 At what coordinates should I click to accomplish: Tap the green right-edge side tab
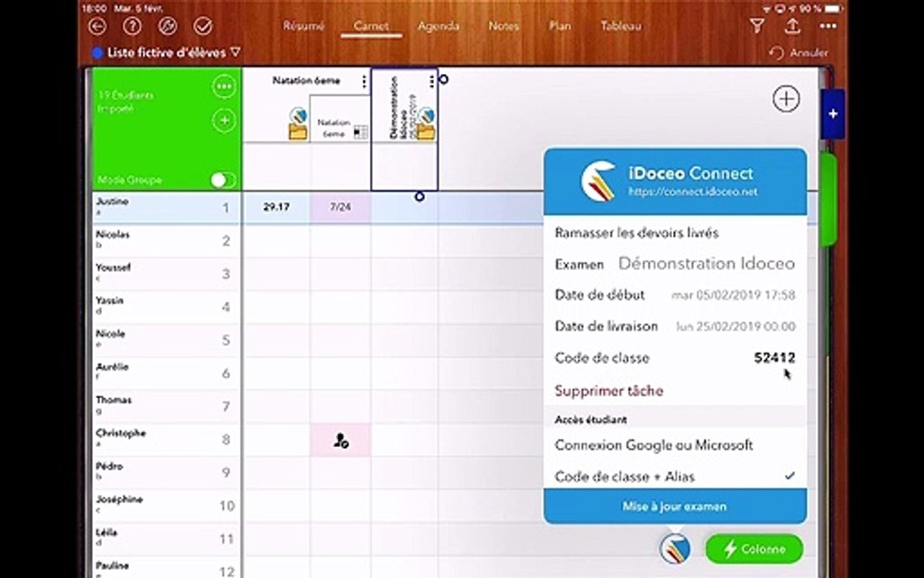(x=829, y=199)
